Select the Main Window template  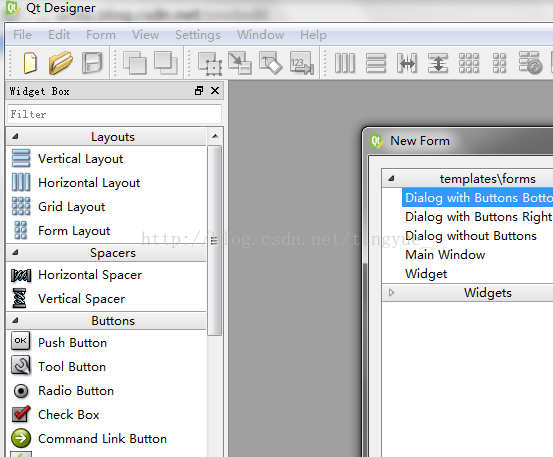445,255
